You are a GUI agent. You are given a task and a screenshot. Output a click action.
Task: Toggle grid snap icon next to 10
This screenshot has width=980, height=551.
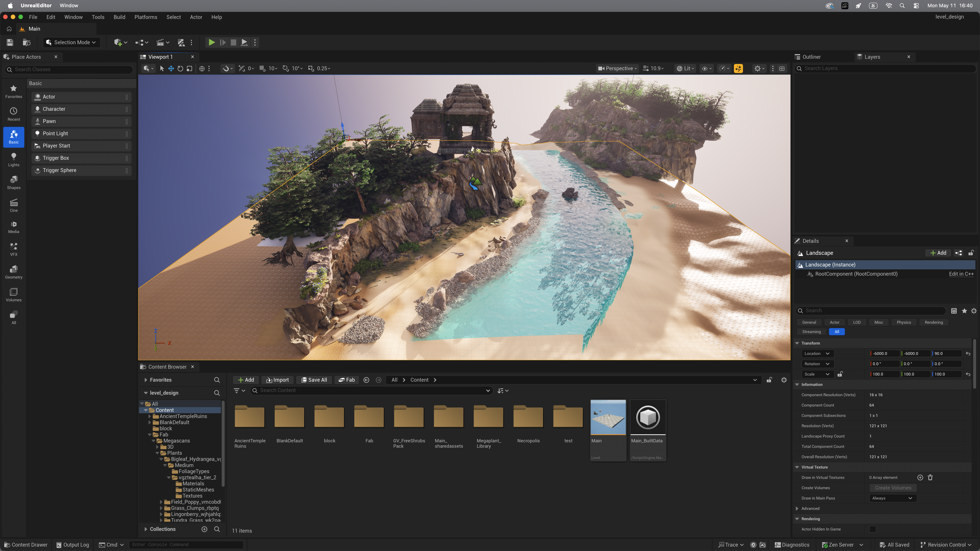coord(262,68)
